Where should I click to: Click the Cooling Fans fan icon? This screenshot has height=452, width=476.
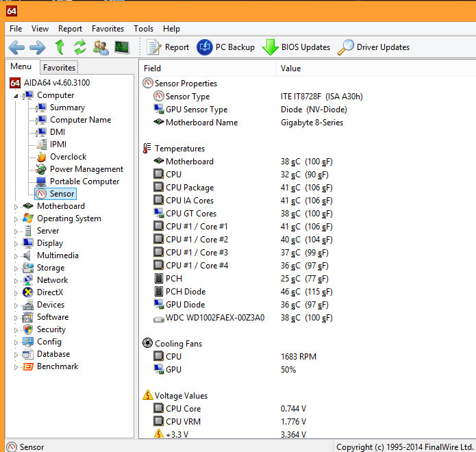click(x=147, y=343)
